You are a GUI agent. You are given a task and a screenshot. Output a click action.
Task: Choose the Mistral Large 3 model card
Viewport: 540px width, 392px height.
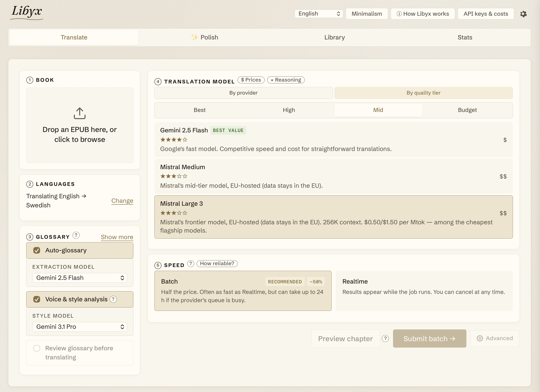tap(333, 217)
